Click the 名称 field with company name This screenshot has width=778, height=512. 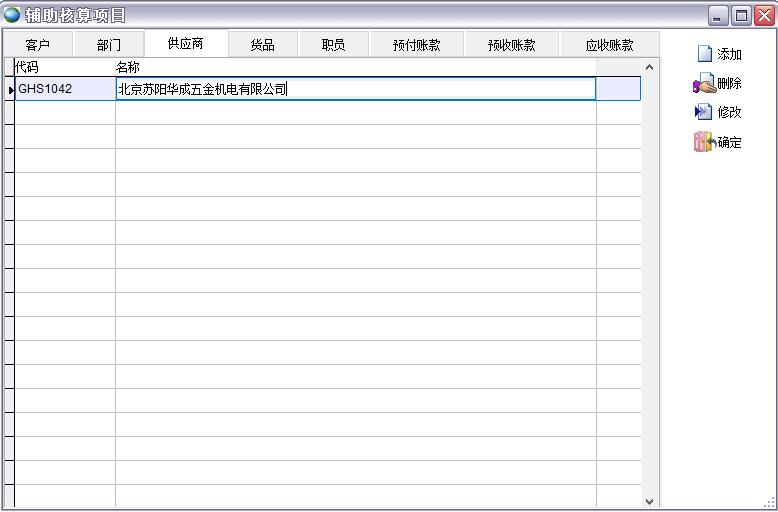tap(355, 89)
